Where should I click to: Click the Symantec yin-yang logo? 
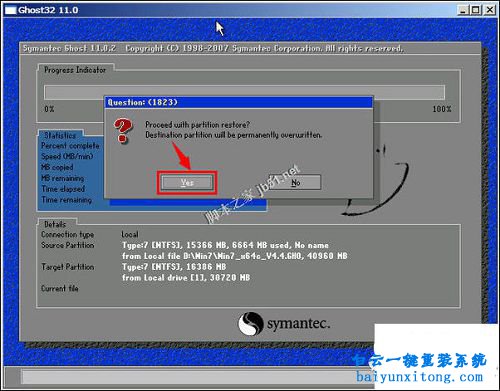coord(250,323)
